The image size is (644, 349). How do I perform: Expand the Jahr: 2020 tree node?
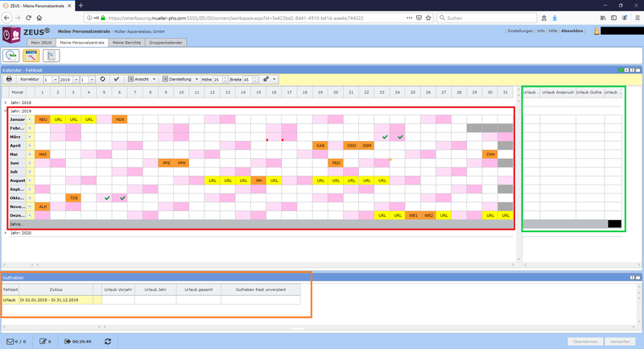pos(8,232)
